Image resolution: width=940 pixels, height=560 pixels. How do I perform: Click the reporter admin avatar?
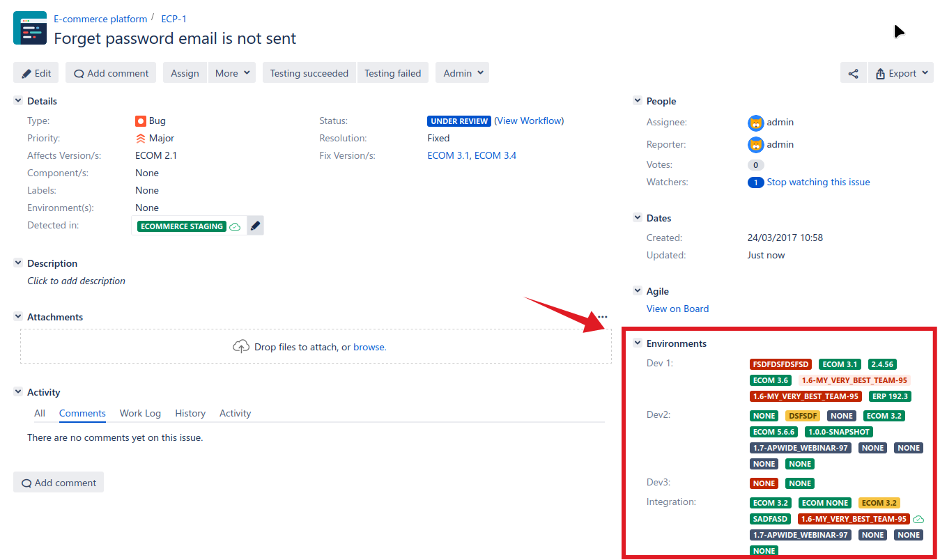pos(755,145)
